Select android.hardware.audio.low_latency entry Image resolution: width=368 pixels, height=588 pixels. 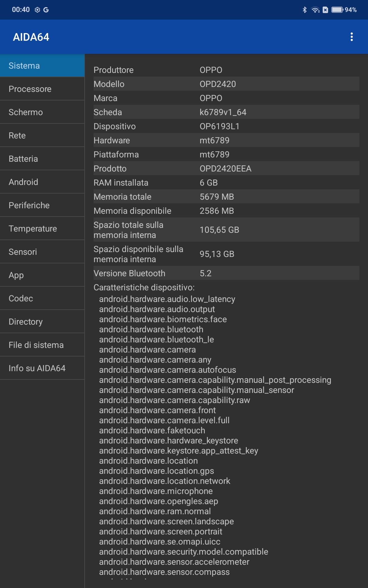click(x=167, y=299)
